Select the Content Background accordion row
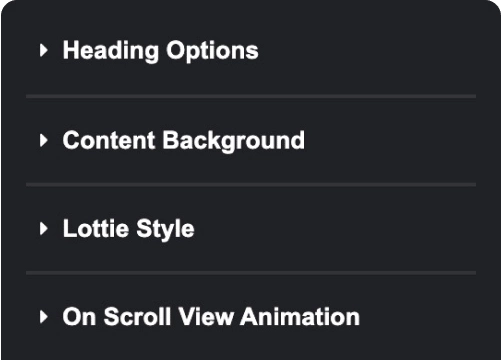 coord(251,140)
